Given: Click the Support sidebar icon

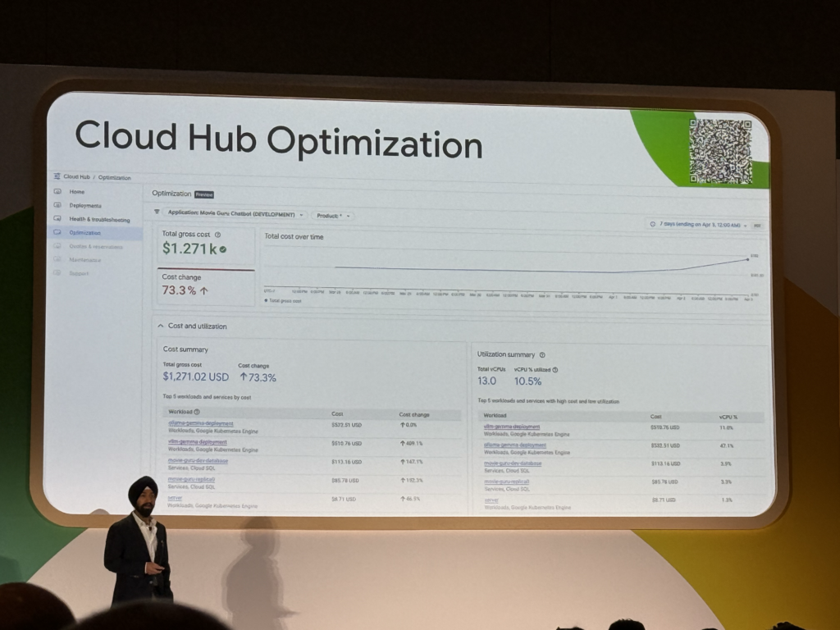Looking at the screenshot, I should click(x=57, y=272).
